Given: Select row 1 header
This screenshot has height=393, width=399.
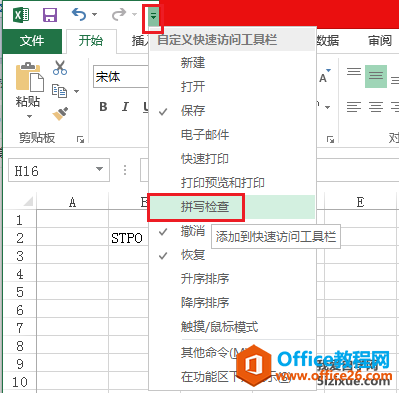Looking at the screenshot, I should pos(19,220).
